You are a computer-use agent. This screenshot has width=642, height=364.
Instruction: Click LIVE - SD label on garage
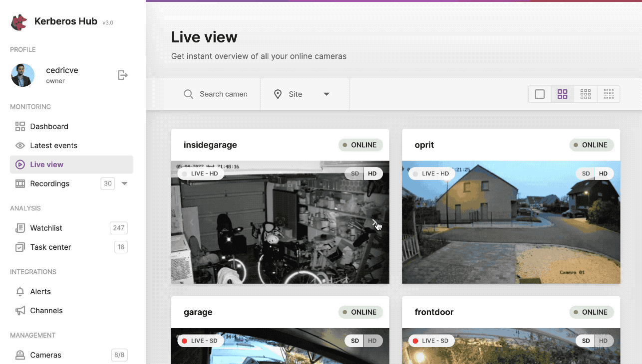(x=200, y=341)
